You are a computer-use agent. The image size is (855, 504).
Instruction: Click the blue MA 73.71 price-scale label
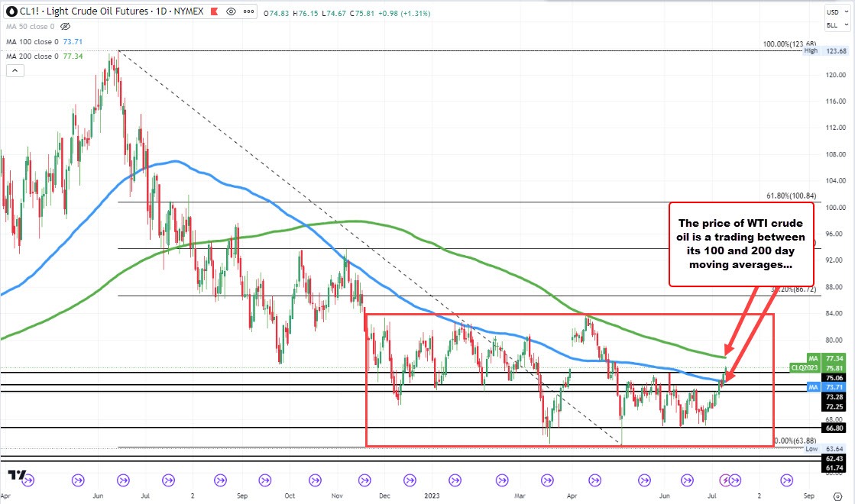pyautogui.click(x=825, y=387)
